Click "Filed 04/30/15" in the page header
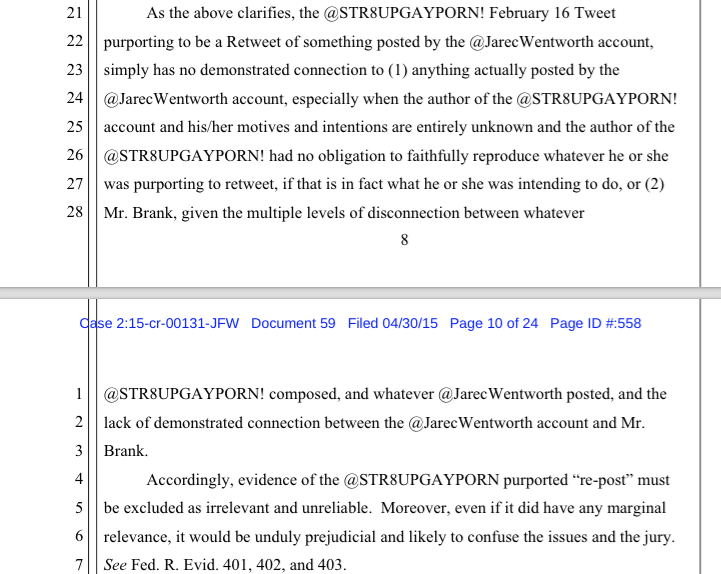The image size is (721, 574). coord(393,323)
